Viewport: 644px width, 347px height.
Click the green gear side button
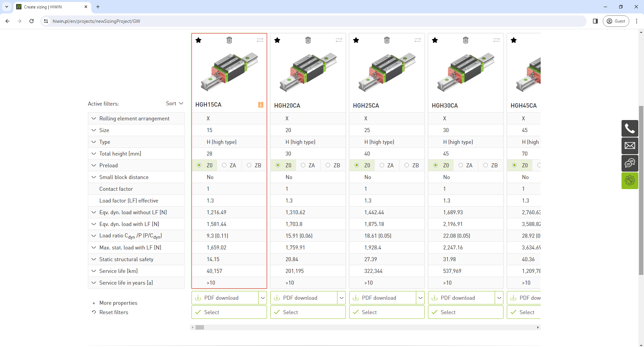(630, 181)
